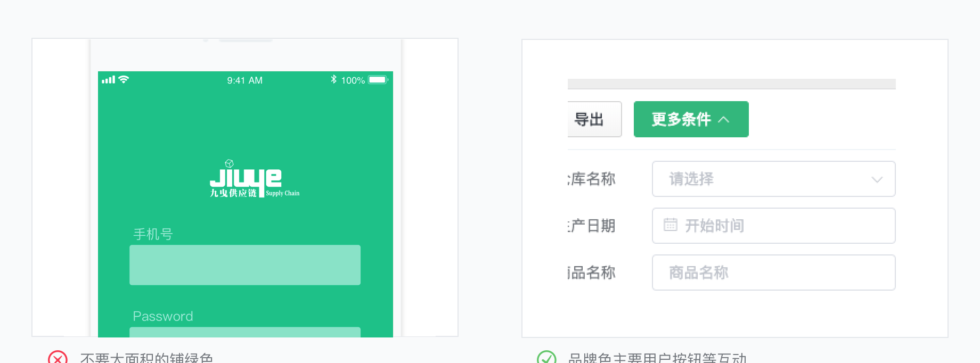Click the battery icon in status bar
The image size is (980, 363).
[x=378, y=80]
